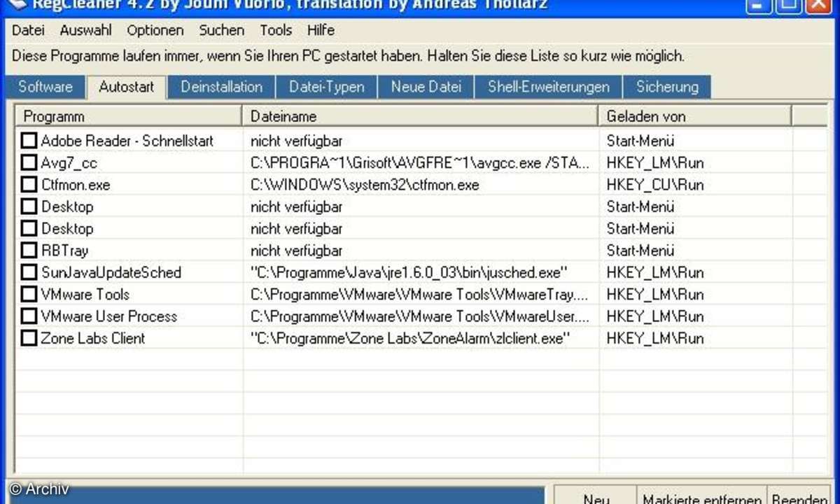Select the ctfmon.exe system32 path cell

(365, 185)
